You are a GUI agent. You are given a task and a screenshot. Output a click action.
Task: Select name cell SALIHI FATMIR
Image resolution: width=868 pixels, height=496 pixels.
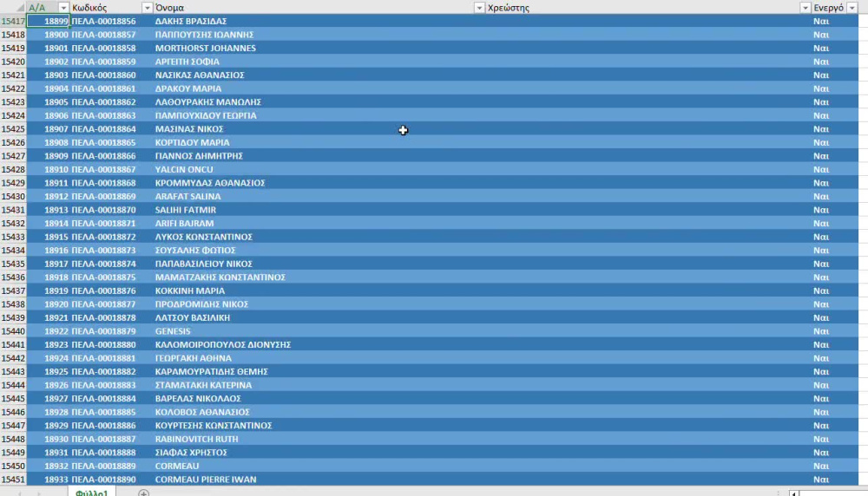pos(319,210)
